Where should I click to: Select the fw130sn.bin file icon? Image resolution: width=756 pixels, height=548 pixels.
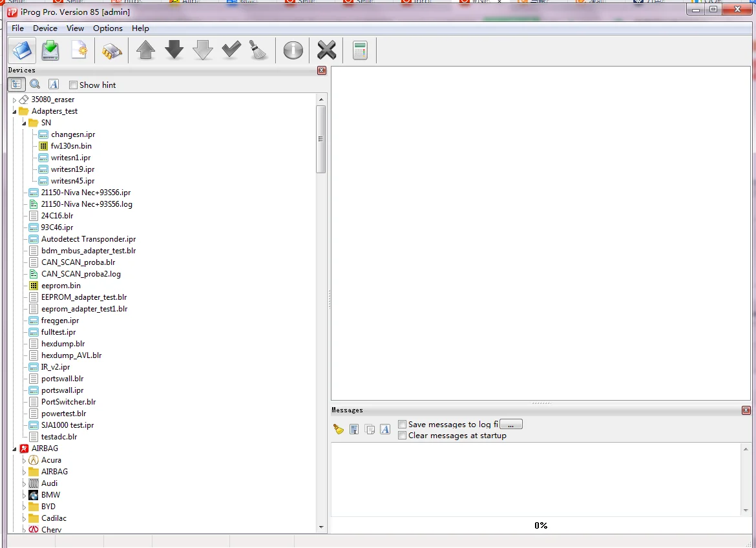(x=43, y=145)
